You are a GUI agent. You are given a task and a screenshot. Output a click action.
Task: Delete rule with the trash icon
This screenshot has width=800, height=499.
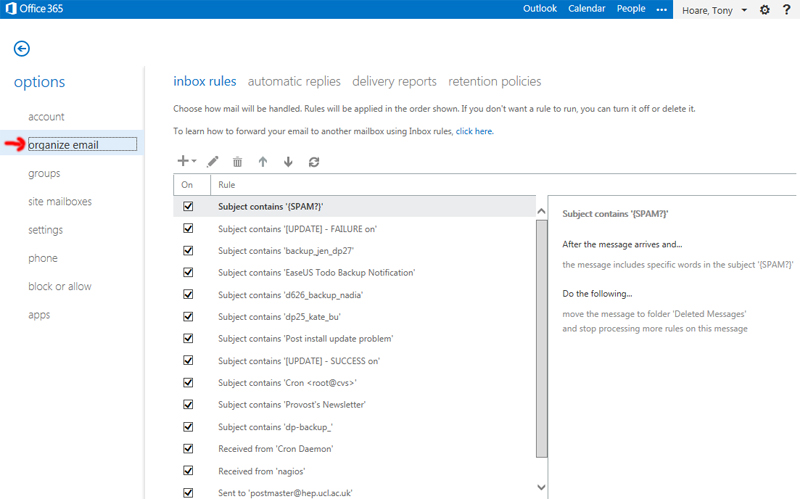tap(237, 162)
